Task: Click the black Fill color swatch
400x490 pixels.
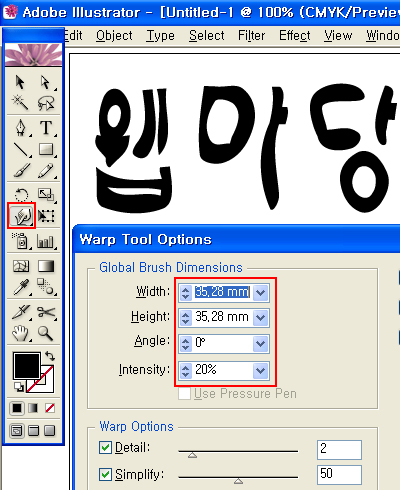Action: 27,365
